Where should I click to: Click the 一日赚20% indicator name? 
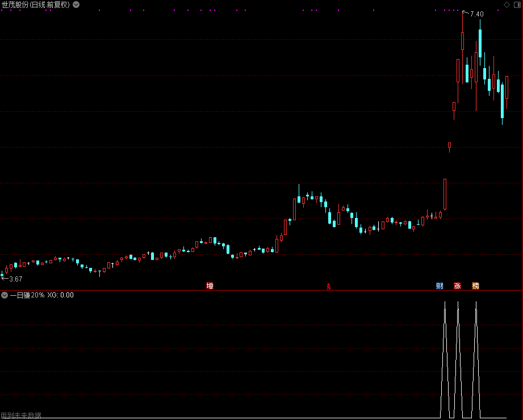pyautogui.click(x=27, y=295)
